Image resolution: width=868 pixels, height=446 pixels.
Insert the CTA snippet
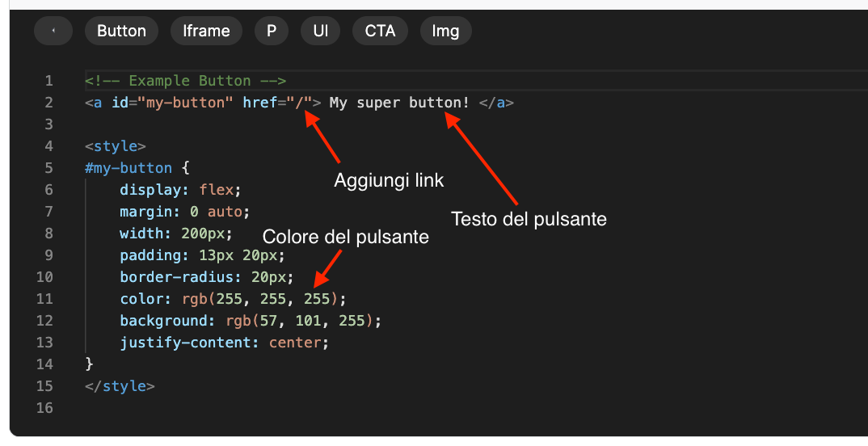(x=380, y=31)
